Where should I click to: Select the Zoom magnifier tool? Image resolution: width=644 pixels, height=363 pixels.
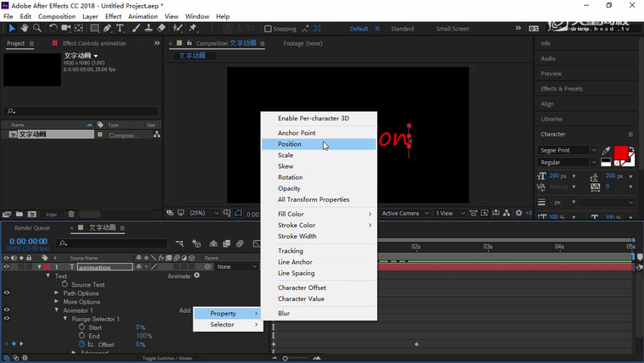click(36, 28)
